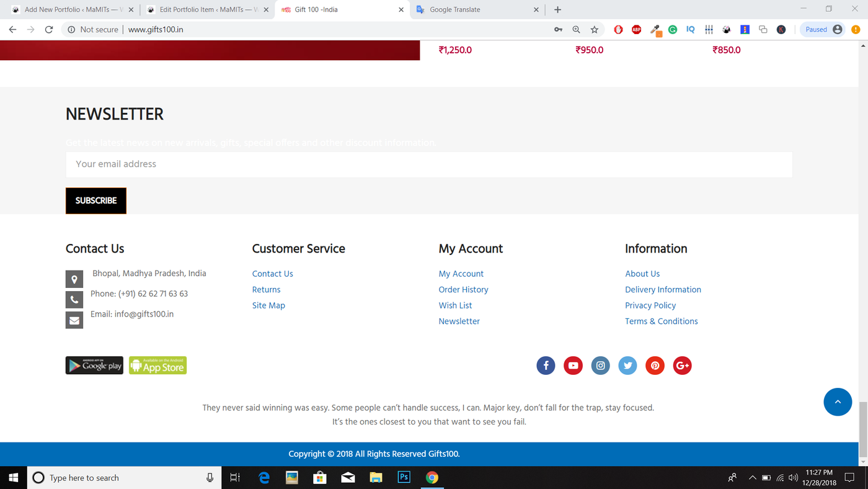Open Photoshop from the taskbar

tap(404, 477)
